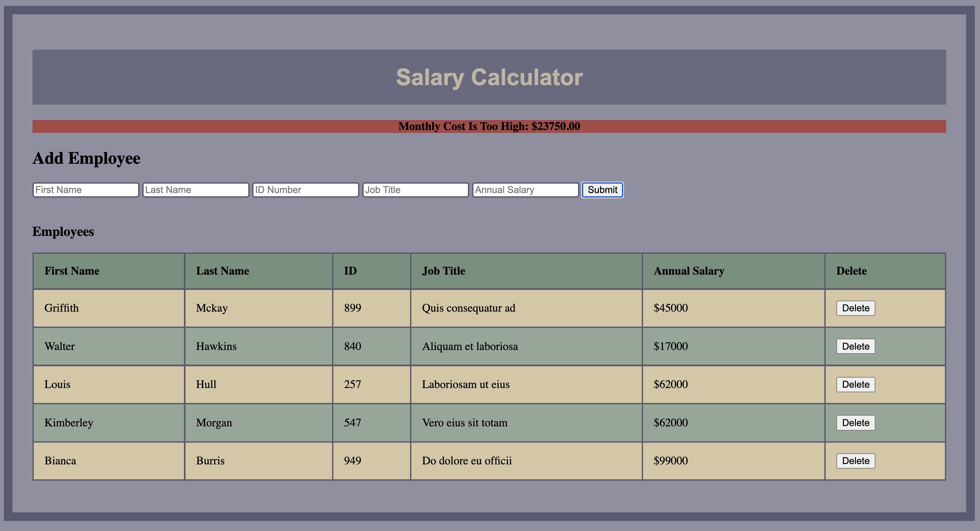Click the Last Name input field

point(195,189)
